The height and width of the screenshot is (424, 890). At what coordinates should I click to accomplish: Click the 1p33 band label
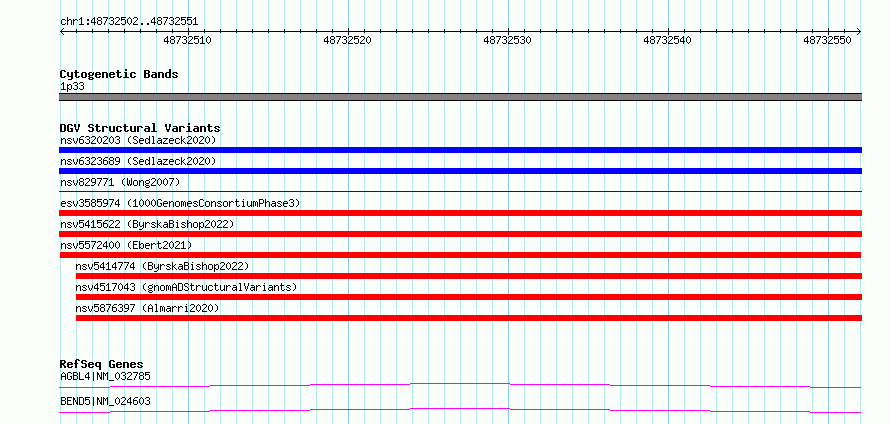click(x=72, y=87)
